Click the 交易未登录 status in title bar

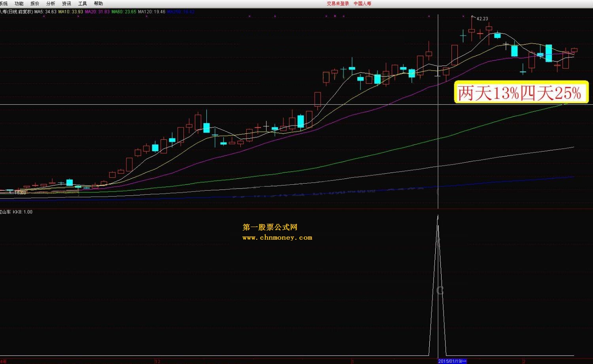pos(338,4)
